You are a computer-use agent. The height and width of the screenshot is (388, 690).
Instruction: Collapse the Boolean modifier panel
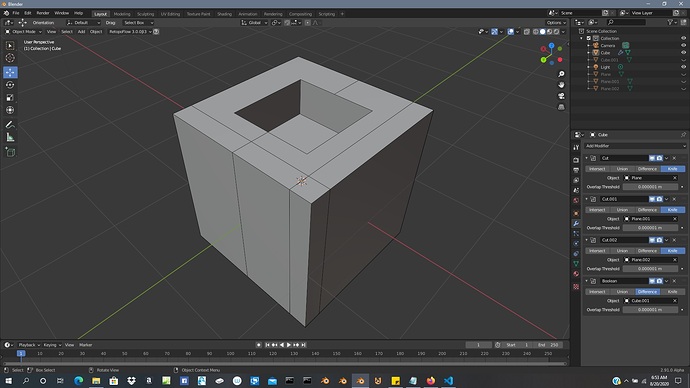587,281
